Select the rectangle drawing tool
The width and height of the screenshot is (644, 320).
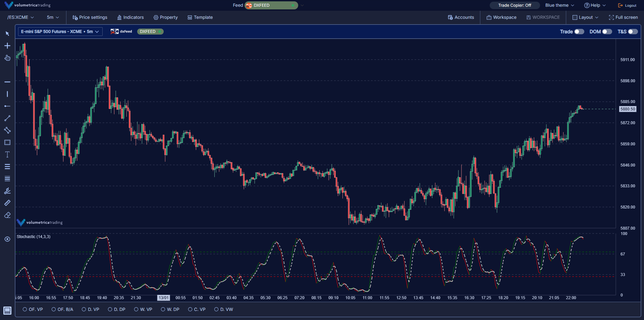[7, 142]
